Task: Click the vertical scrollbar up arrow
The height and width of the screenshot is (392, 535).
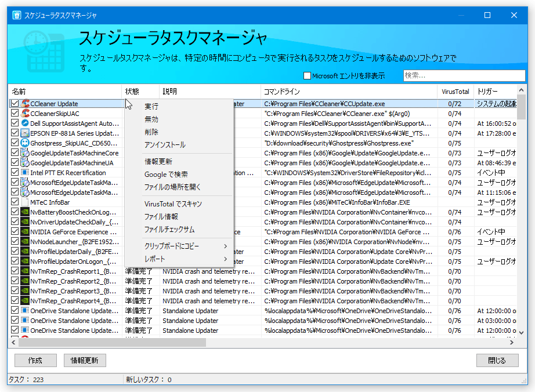Action: point(521,90)
